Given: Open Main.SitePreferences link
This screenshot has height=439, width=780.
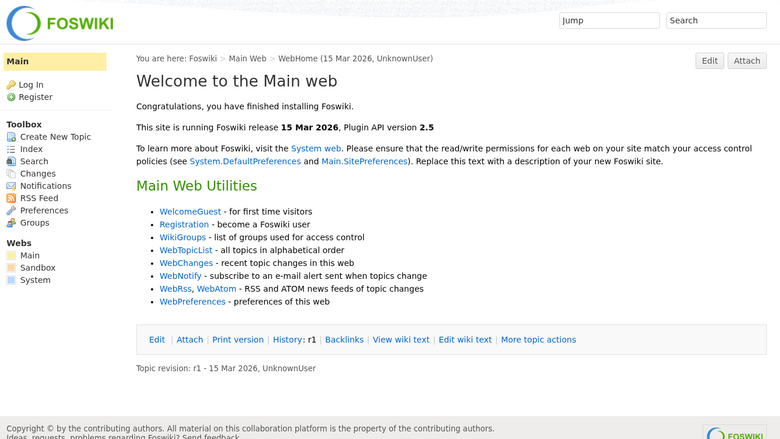Looking at the screenshot, I should pos(364,162).
